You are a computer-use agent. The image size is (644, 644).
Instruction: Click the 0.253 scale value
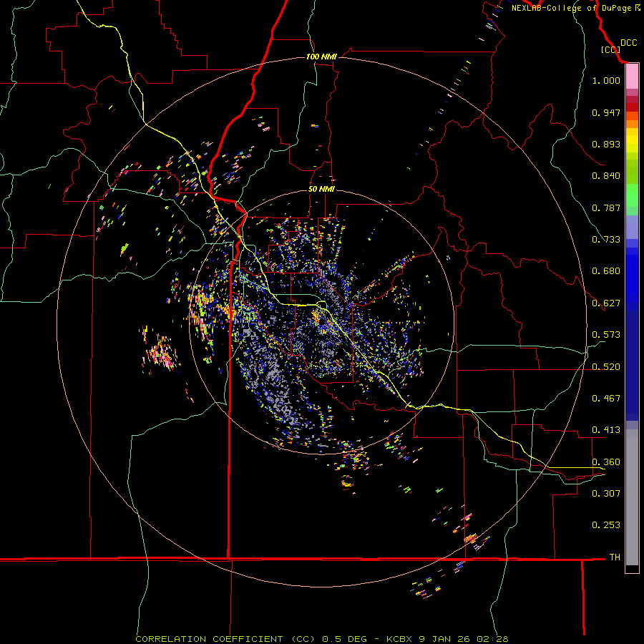[606, 525]
